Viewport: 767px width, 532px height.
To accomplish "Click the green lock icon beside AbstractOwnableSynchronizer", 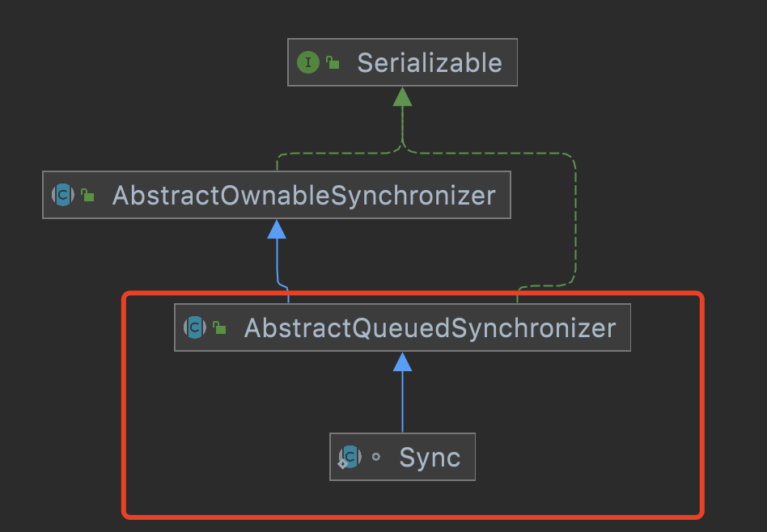I will pyautogui.click(x=87, y=195).
